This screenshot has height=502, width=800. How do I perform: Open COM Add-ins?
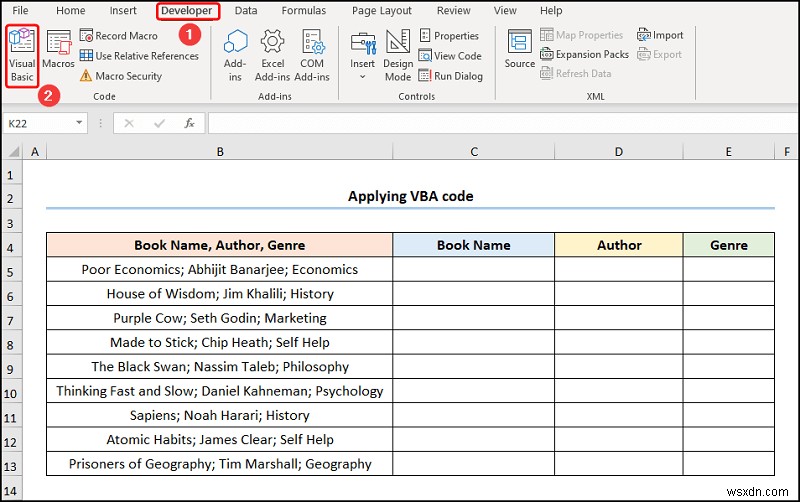[312, 55]
